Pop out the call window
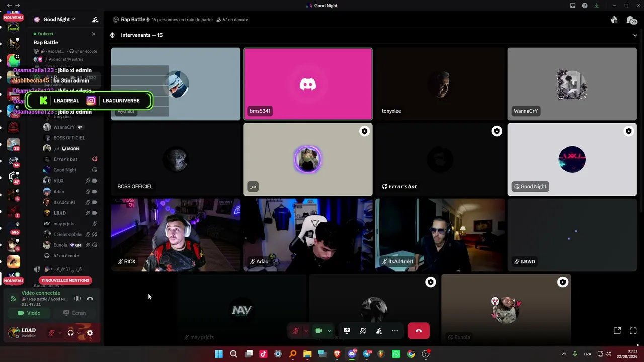This screenshot has width=644, height=362. pos(617,331)
